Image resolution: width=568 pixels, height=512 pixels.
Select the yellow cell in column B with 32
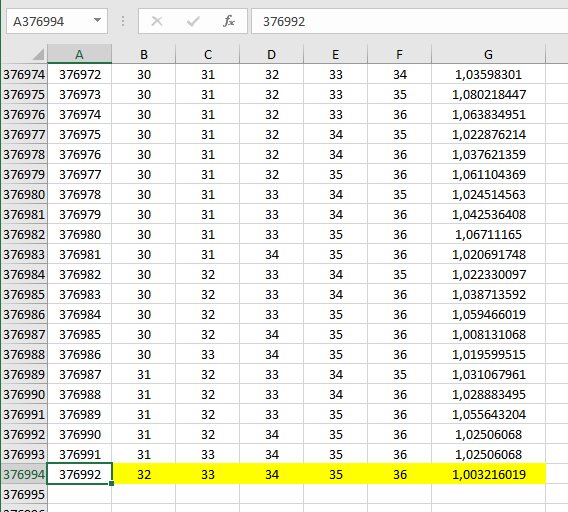pyautogui.click(x=144, y=474)
